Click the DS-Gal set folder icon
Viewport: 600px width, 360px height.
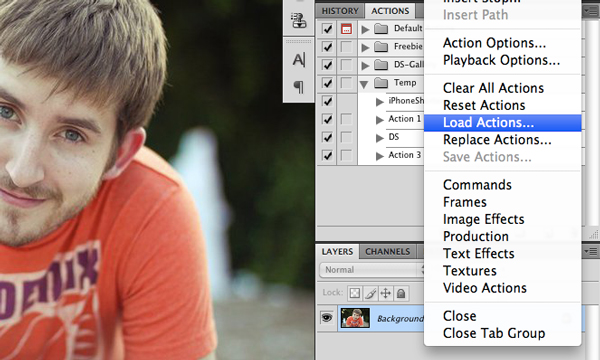pos(381,65)
